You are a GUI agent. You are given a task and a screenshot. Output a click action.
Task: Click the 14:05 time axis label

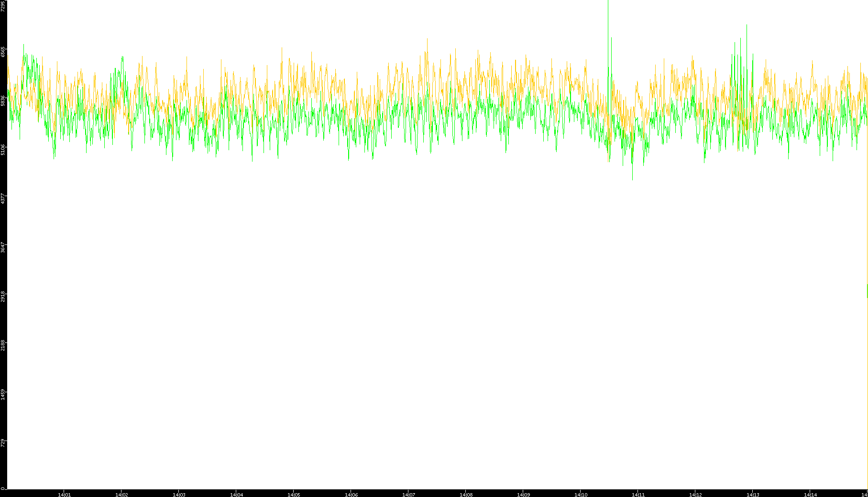(294, 495)
